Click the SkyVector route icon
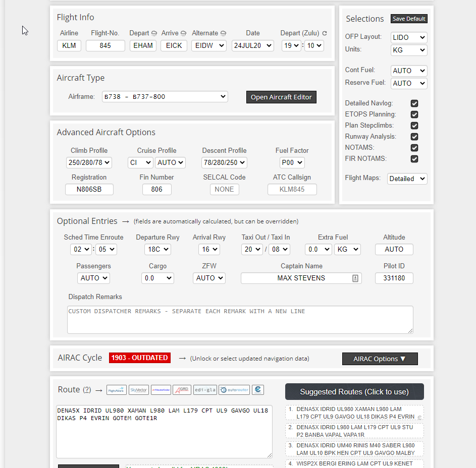Image resolution: width=476 pixels, height=468 pixels. (139, 390)
